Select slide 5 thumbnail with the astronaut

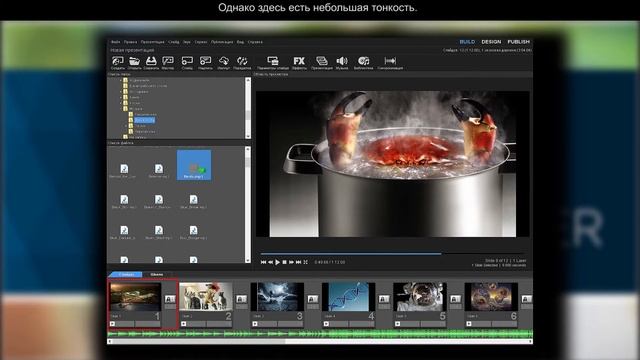[x=420, y=297]
